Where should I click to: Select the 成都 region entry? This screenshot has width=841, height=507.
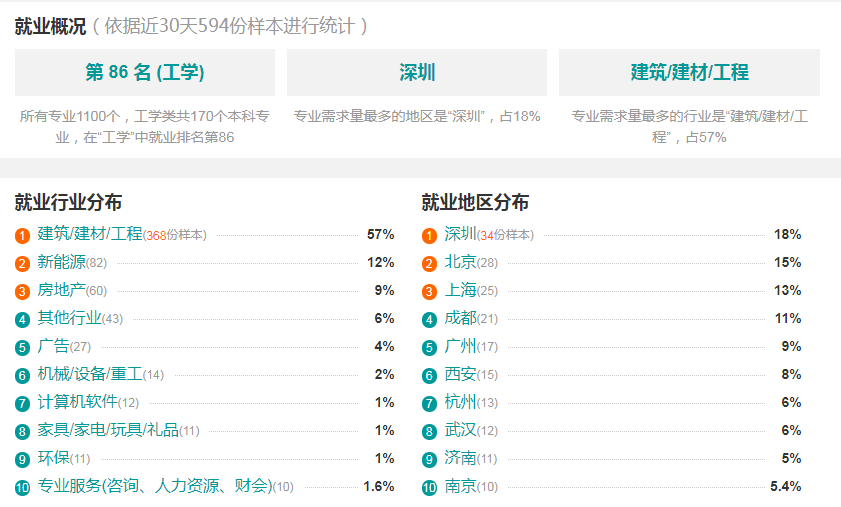tap(460, 318)
